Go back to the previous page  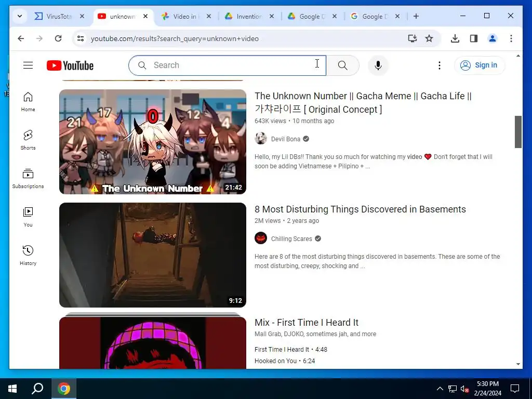(21, 38)
